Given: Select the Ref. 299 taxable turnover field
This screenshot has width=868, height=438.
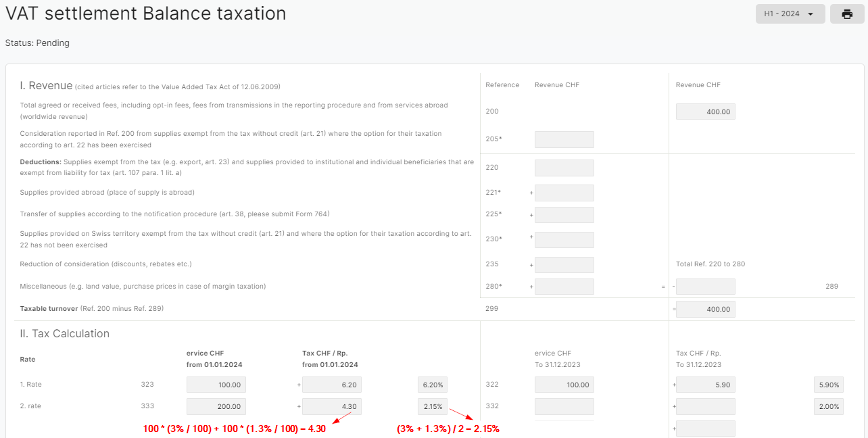Looking at the screenshot, I should tap(705, 309).
